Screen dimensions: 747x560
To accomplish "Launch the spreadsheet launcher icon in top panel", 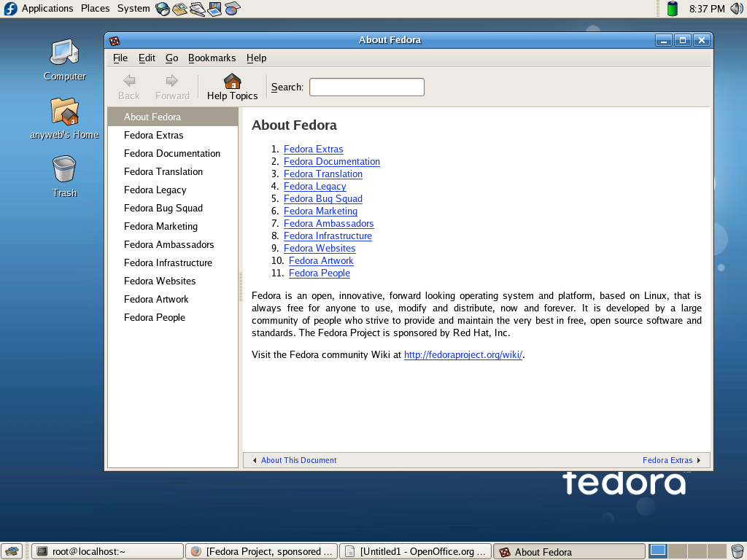I will click(232, 9).
